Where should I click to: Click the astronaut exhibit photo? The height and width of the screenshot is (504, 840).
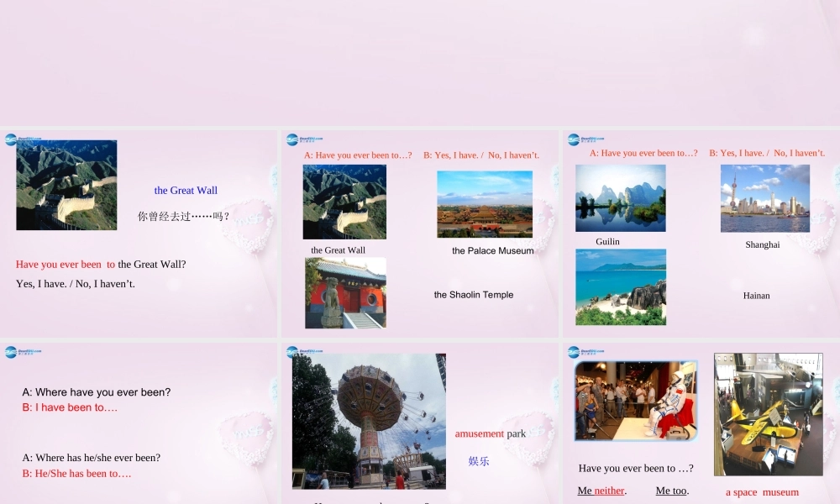pyautogui.click(x=636, y=401)
